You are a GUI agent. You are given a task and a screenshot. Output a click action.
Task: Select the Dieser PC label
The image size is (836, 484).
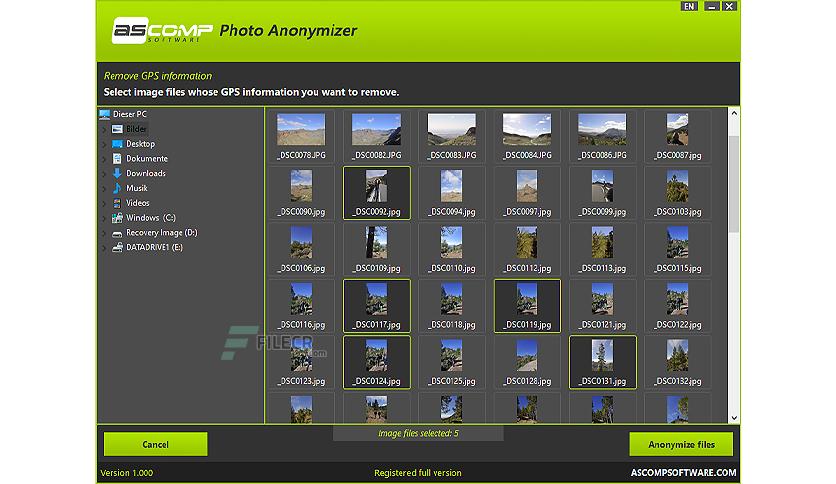click(130, 114)
